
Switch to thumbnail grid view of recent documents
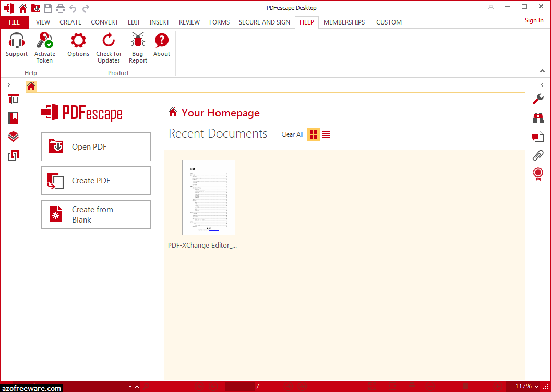point(314,134)
